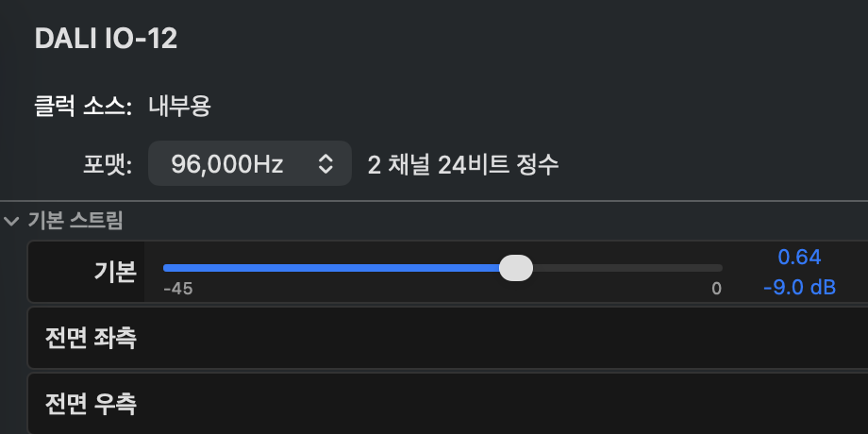The height and width of the screenshot is (434, 868).
Task: Click the 클럭 소스 label
Action: pos(83,107)
